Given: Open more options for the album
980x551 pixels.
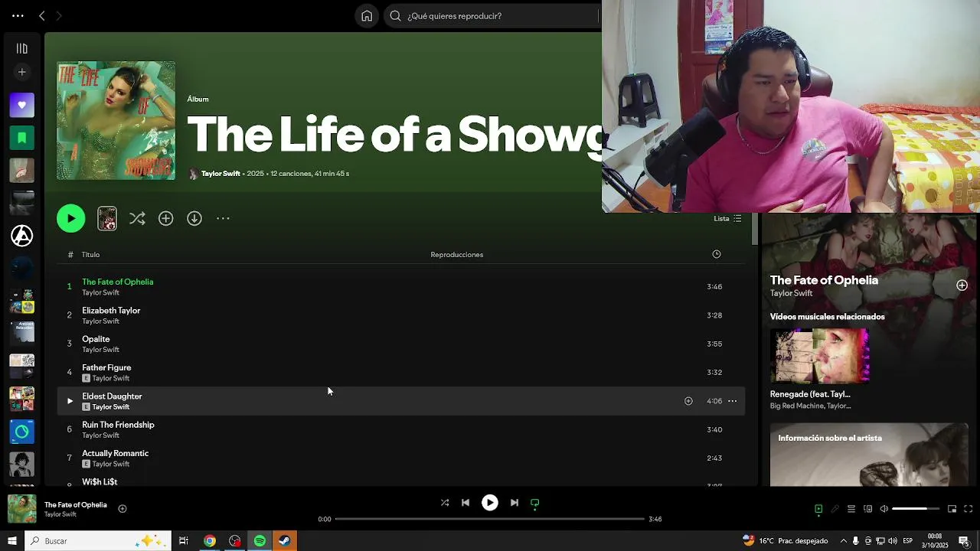Looking at the screenshot, I should pyautogui.click(x=223, y=219).
